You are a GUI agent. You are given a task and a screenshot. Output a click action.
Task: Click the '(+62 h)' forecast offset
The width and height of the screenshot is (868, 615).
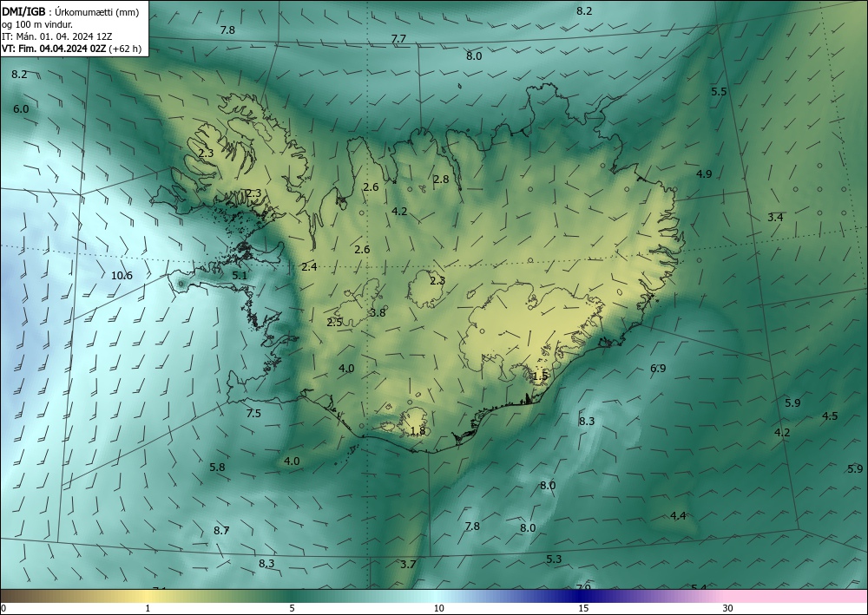pyautogui.click(x=125, y=49)
